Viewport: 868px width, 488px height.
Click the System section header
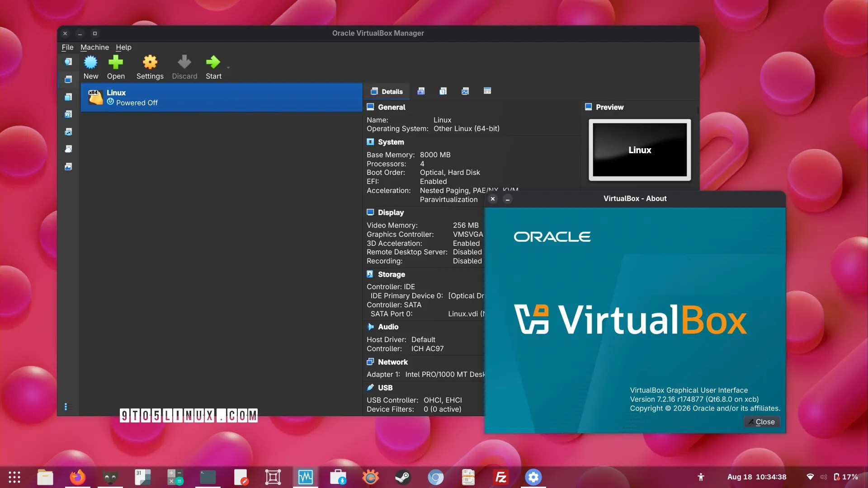[391, 142]
